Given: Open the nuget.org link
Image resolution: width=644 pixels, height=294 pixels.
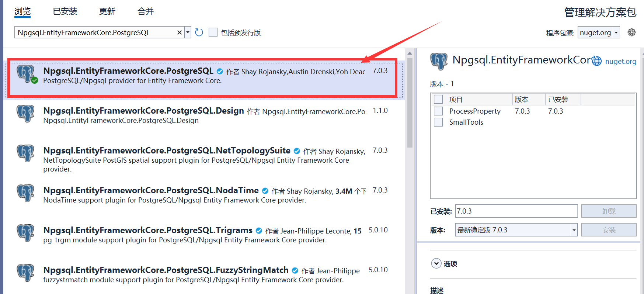Looking at the screenshot, I should (621, 61).
